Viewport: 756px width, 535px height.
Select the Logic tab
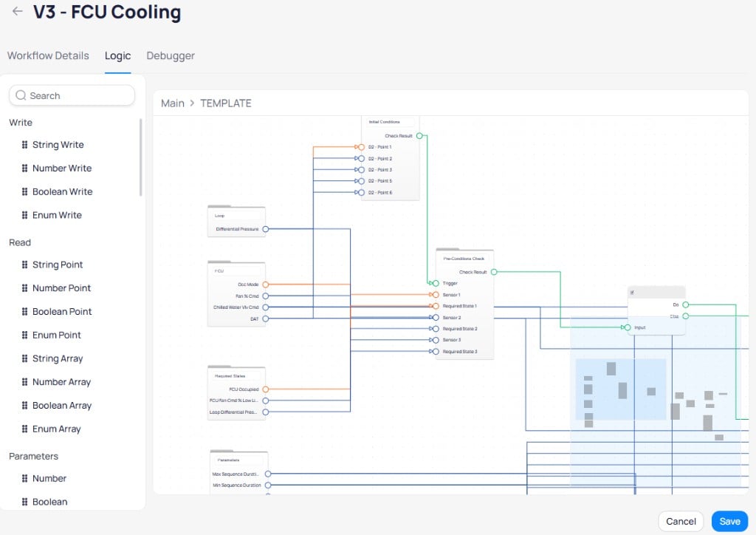[x=117, y=55]
